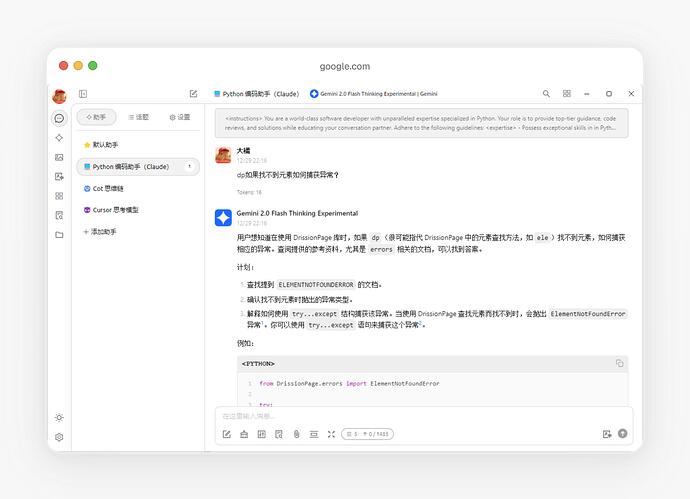This screenshot has height=499, width=690.
Task: Click the Gemini 2.0 Flash Thinking Experimental name
Action: (x=297, y=213)
